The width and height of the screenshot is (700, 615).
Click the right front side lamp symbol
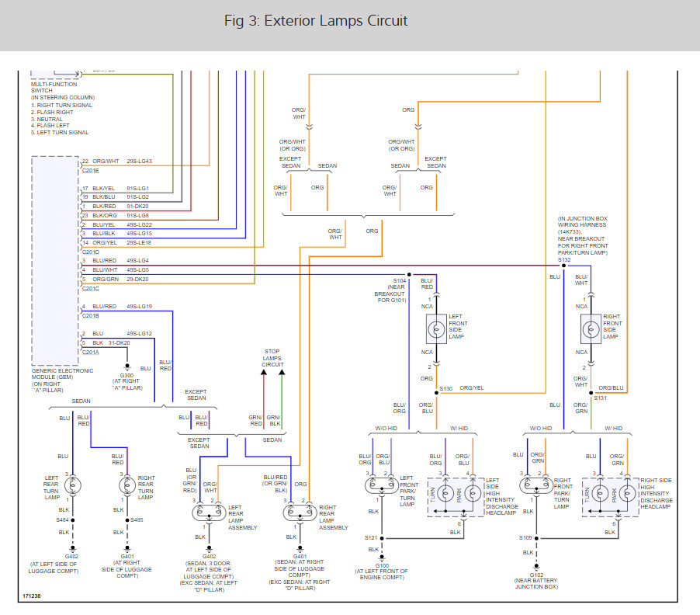591,329
